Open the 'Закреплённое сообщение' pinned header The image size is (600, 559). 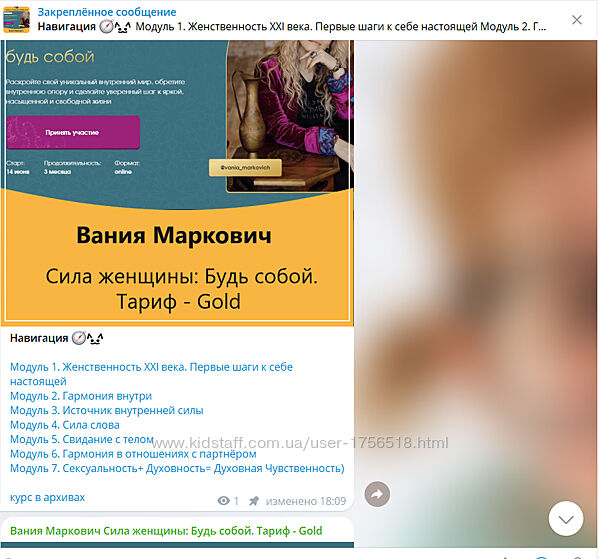(106, 12)
